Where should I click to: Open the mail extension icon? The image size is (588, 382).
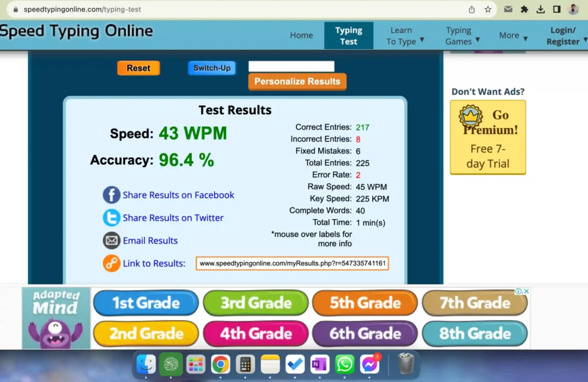click(x=508, y=9)
